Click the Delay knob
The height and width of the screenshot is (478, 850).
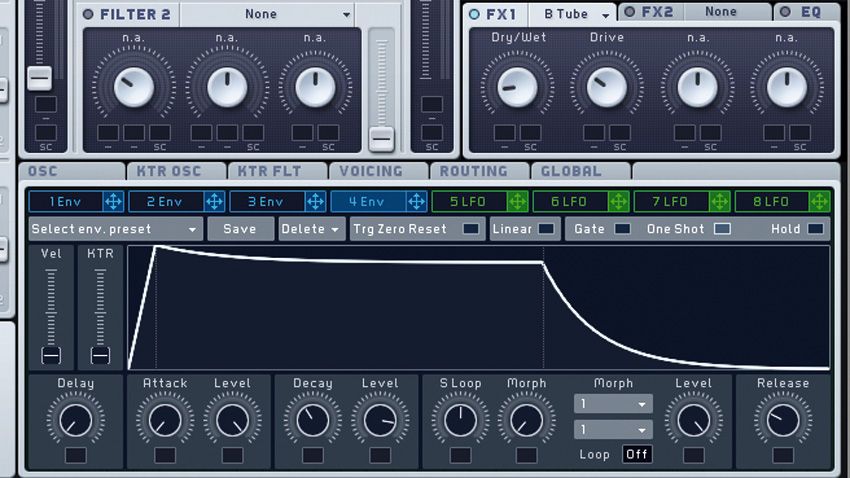[x=76, y=420]
